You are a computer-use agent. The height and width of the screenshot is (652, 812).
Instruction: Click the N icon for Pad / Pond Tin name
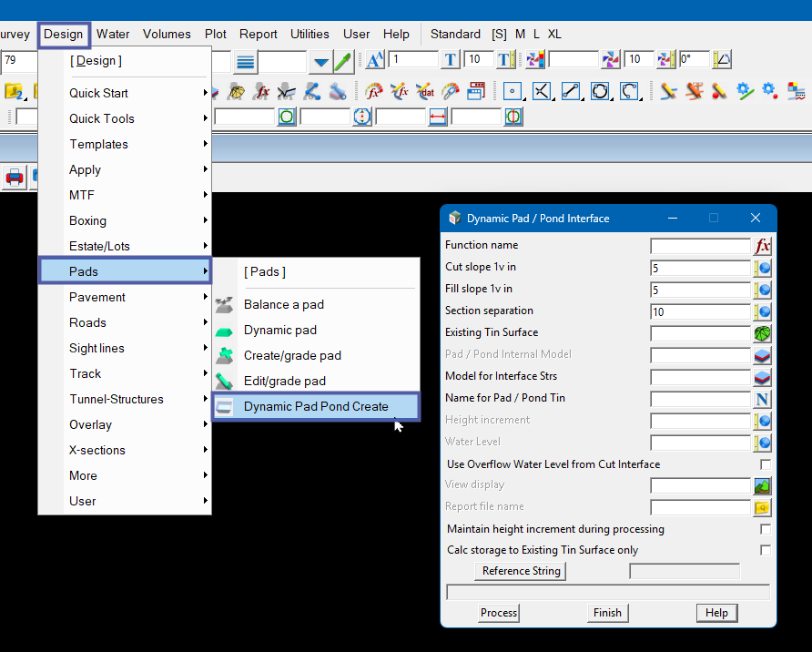click(763, 399)
